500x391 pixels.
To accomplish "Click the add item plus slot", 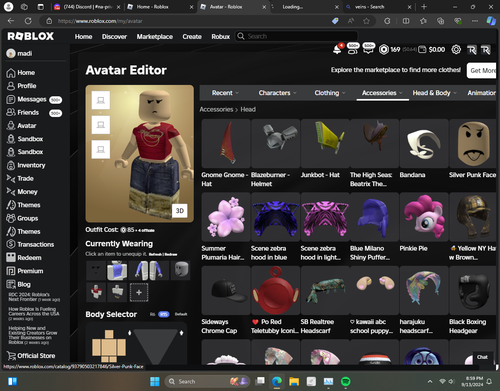I will (139, 292).
